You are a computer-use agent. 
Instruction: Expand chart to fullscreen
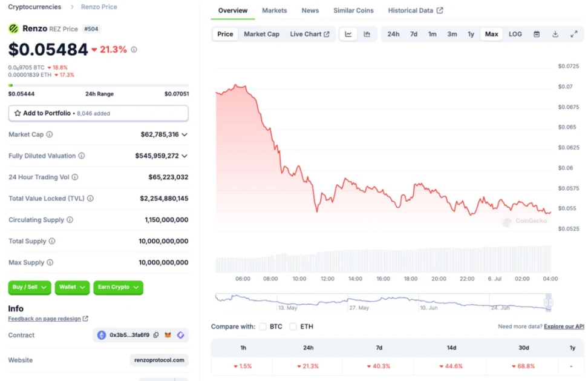click(x=573, y=35)
